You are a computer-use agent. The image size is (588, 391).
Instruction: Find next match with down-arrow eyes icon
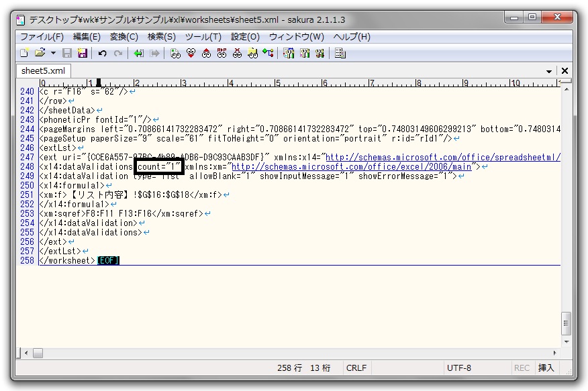(x=191, y=53)
